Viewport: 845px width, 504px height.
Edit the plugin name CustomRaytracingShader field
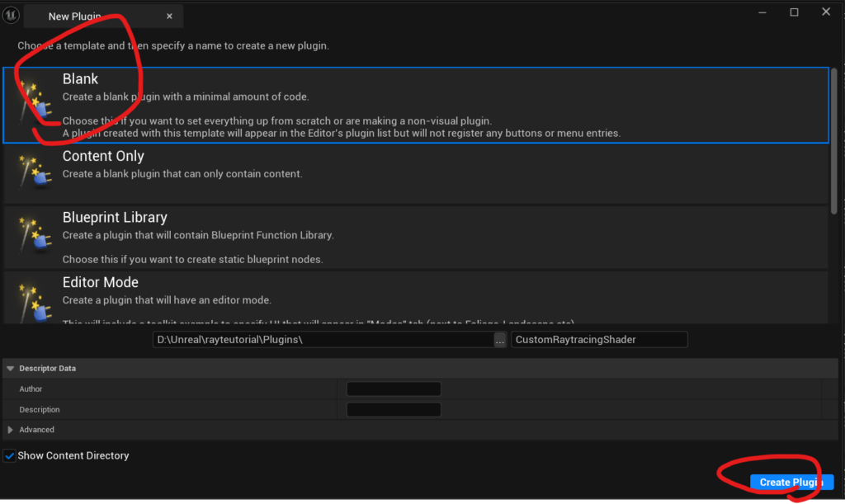coord(598,340)
